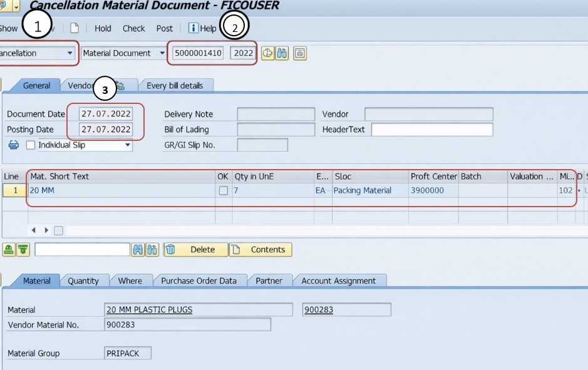Click the execute icon next to year 2022
Screen dimensions: 588x370
tap(267, 53)
